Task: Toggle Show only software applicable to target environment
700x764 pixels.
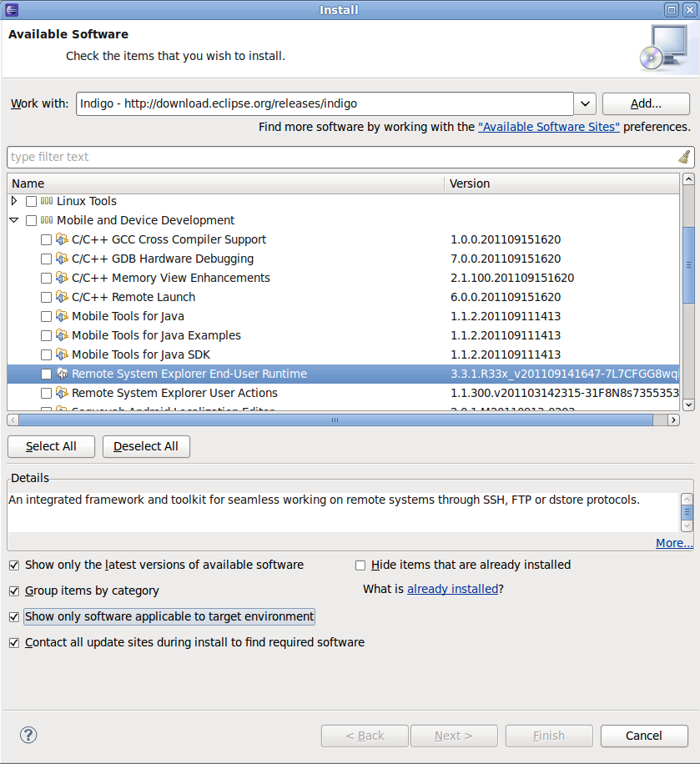Action: 14,617
